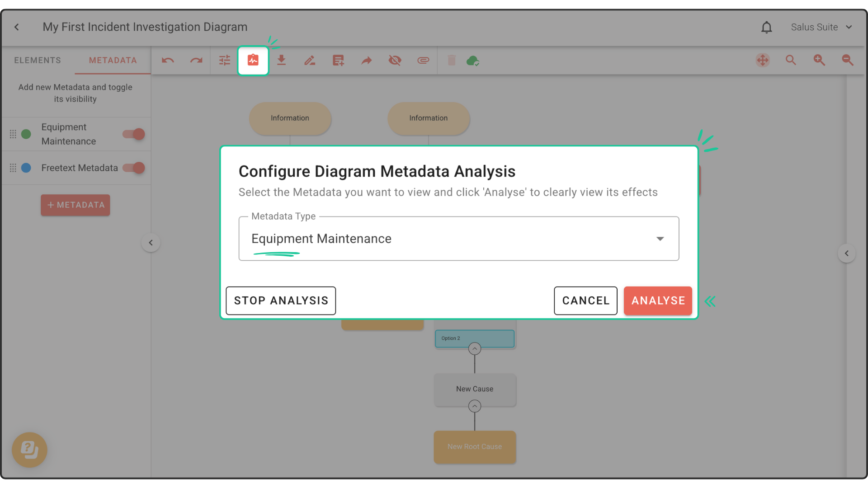Toggle Freetext Metadata visibility switch
Screen dimensions: 868x488
134,168
